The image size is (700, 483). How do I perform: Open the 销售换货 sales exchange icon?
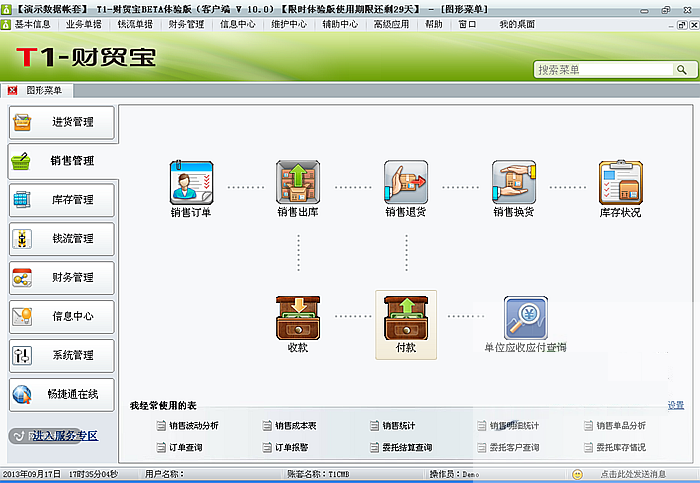click(514, 189)
